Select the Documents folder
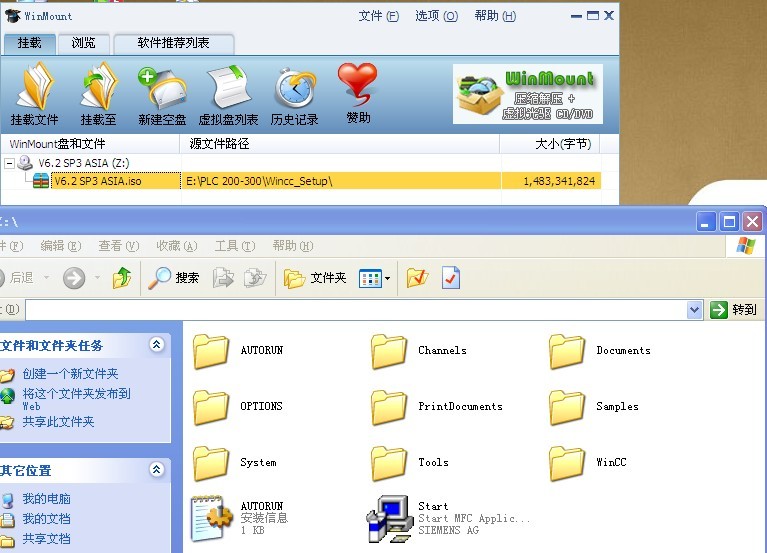Screen dimensions: 767x553 coord(600,351)
